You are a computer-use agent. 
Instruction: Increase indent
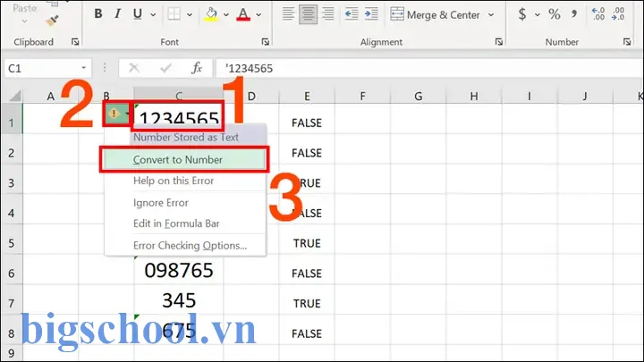coord(371,14)
